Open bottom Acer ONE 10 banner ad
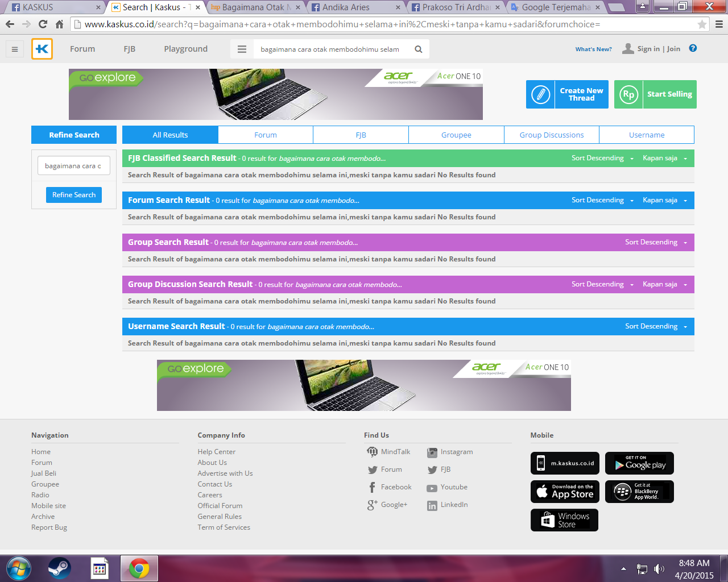This screenshot has width=728, height=582. [x=364, y=385]
